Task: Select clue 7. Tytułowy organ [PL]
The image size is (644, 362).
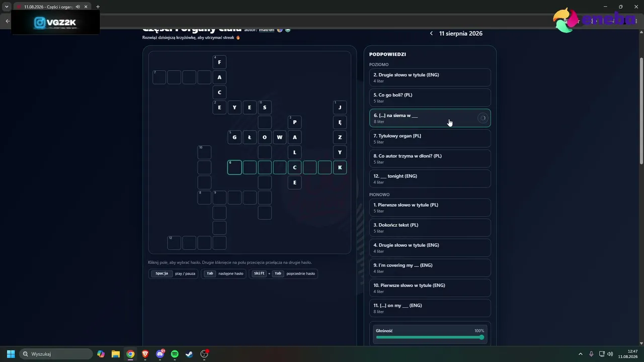Action: click(x=430, y=139)
